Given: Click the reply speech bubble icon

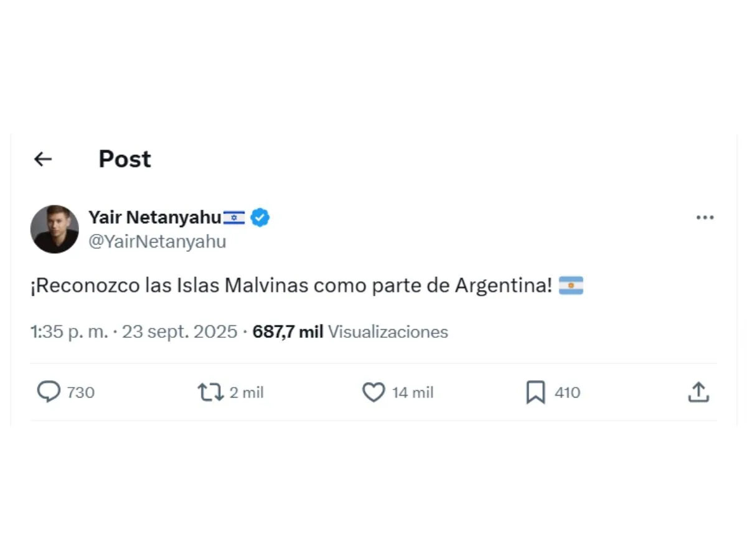Looking at the screenshot, I should coord(49,392).
